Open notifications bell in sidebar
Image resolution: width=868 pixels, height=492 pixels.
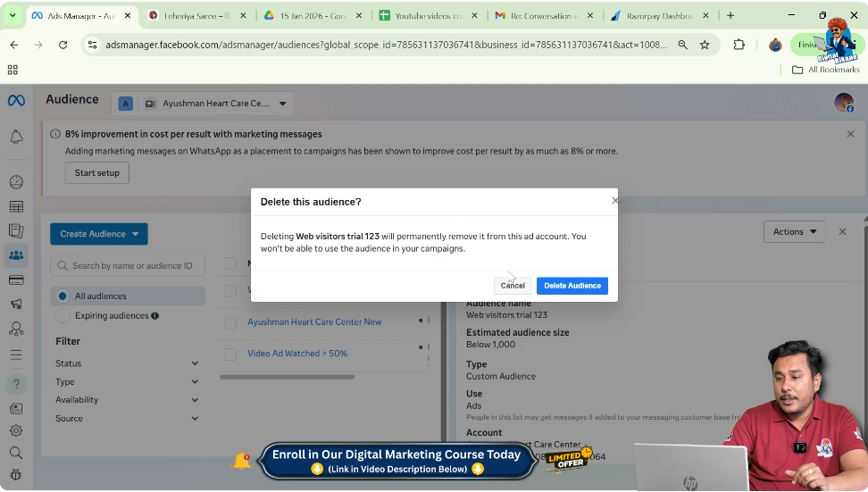(x=17, y=137)
